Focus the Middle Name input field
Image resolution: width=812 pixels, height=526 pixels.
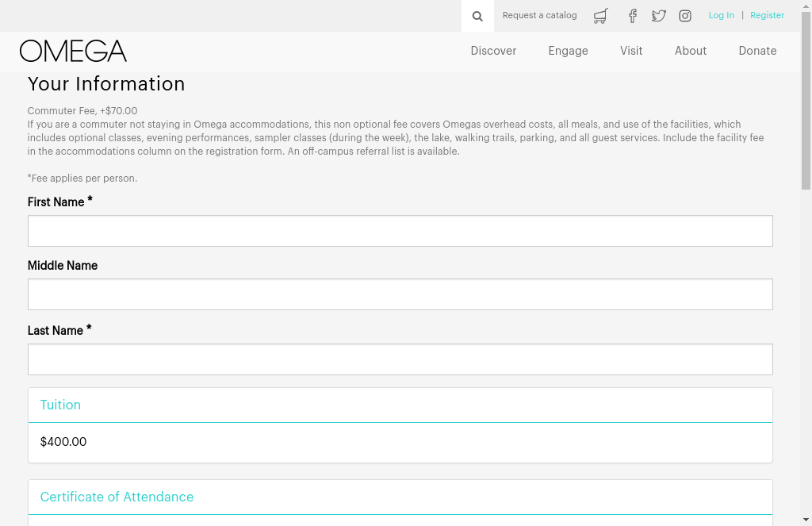click(400, 294)
